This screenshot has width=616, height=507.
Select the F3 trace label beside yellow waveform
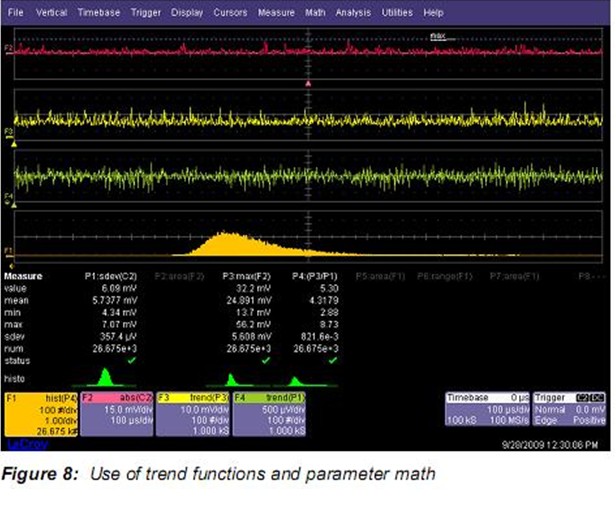pyautogui.click(x=9, y=131)
